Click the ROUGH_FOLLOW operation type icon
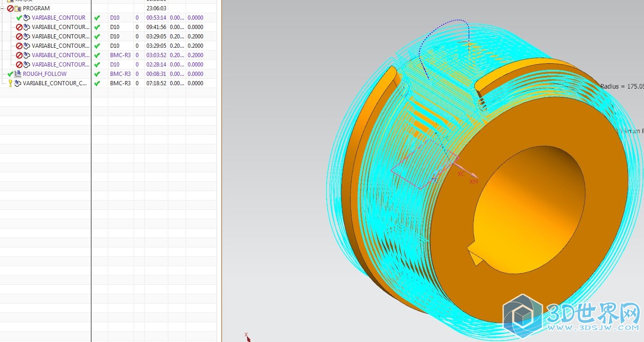This screenshot has height=342, width=644. (x=18, y=74)
